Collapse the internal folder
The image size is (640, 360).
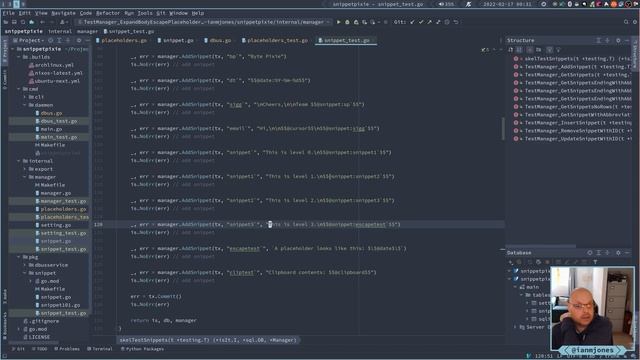19,161
